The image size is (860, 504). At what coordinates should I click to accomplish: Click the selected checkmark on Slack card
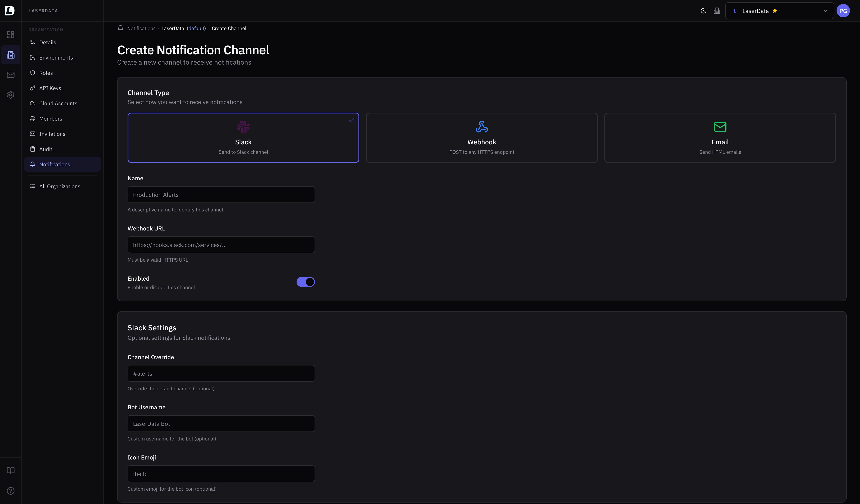coord(352,120)
